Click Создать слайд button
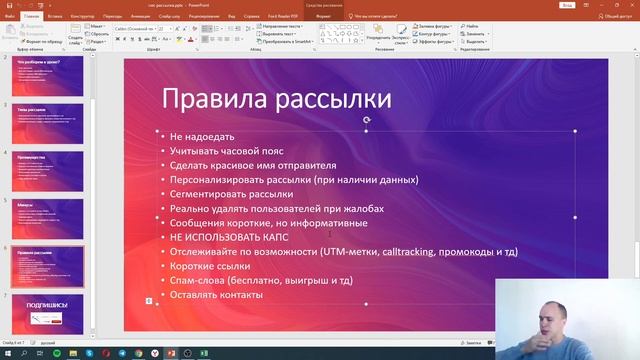Screen dimensions: 640x360 pyautogui.click(x=76, y=34)
